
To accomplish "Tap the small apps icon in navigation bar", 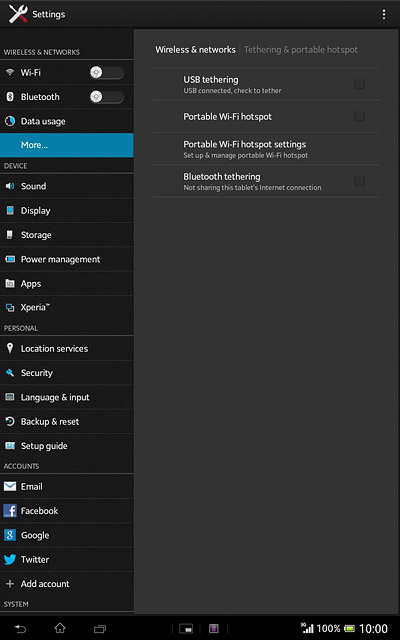I will click(x=186, y=629).
